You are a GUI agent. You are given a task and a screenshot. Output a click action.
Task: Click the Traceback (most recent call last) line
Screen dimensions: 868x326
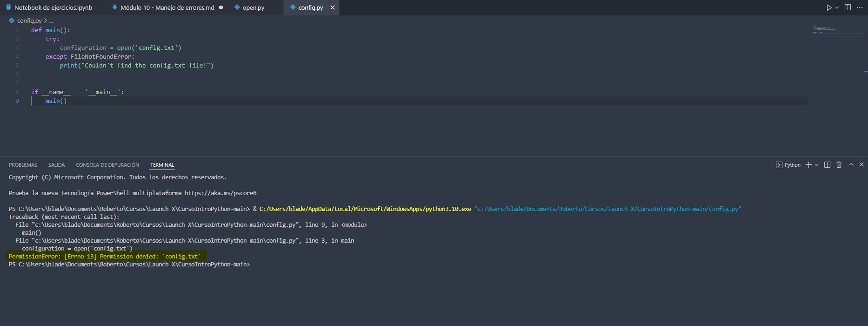click(x=64, y=217)
